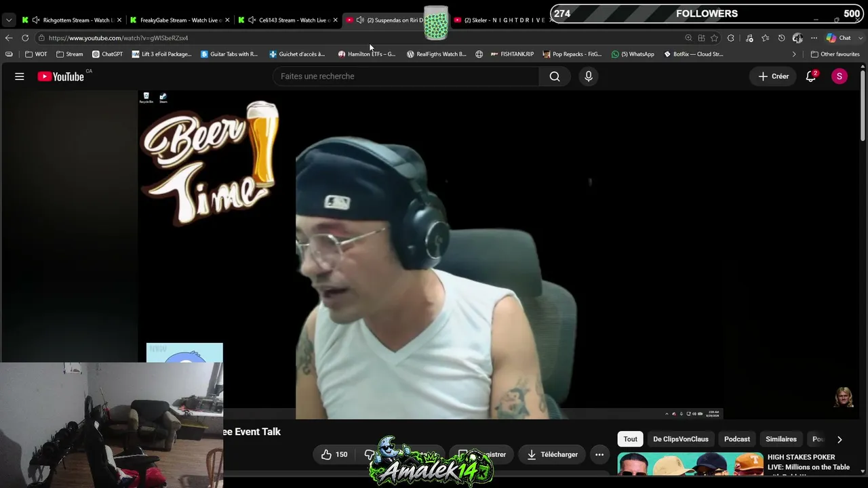The width and height of the screenshot is (868, 488).
Task: Click the Télécharger download button
Action: 551,455
